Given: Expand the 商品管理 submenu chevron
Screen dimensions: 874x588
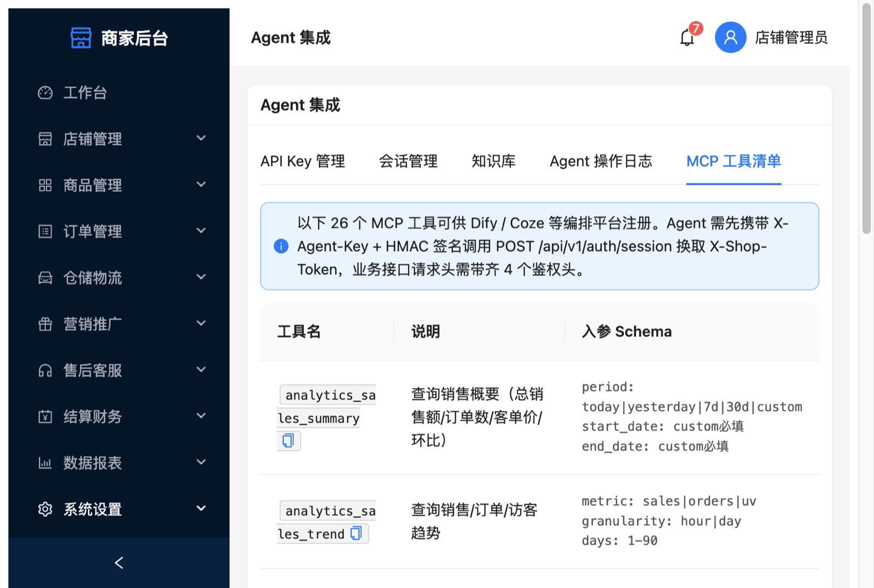Looking at the screenshot, I should click(201, 185).
